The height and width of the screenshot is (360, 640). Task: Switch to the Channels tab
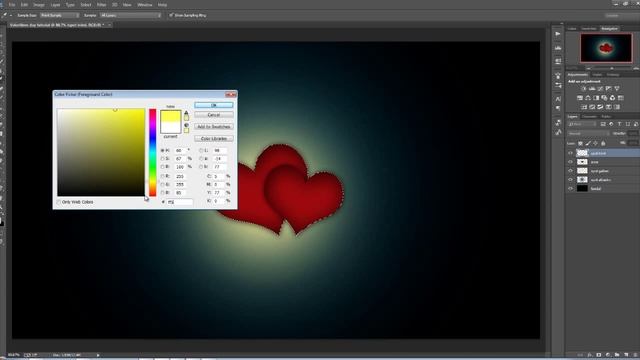pyautogui.click(x=589, y=117)
